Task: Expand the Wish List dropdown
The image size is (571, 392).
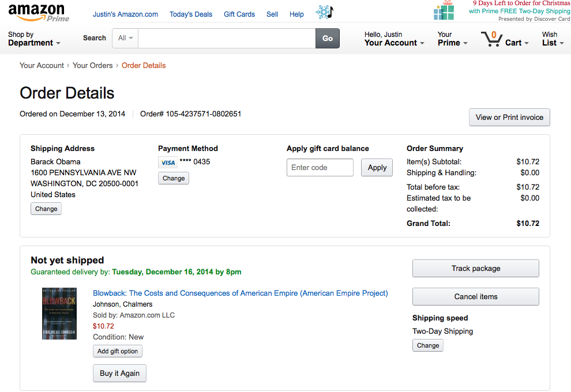Action: point(553,39)
